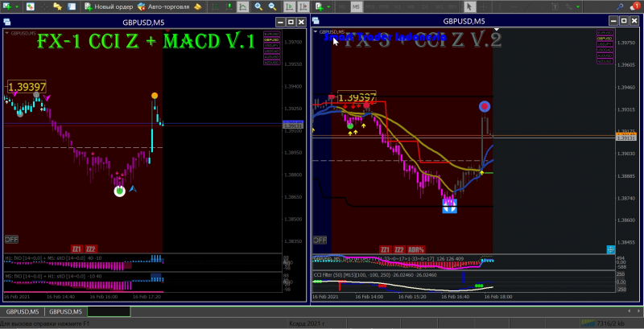Zoom out on the chart
The width and height of the screenshot is (644, 329).
(272, 6)
